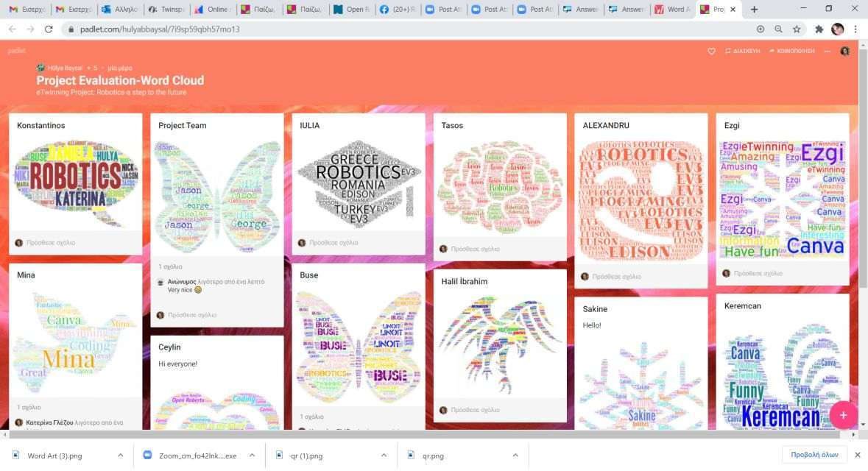
Task: Open the padlet three-dots more menu
Action: pyautogui.click(x=827, y=51)
